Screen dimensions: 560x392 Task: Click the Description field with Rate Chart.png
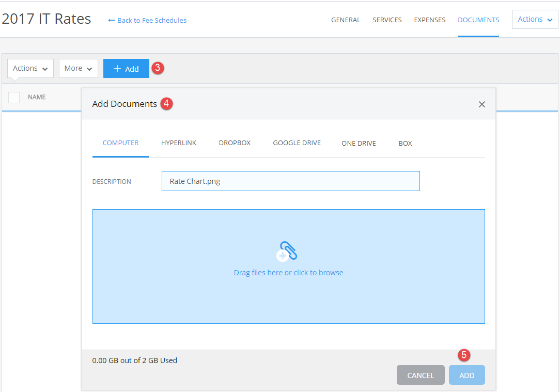[x=291, y=181]
